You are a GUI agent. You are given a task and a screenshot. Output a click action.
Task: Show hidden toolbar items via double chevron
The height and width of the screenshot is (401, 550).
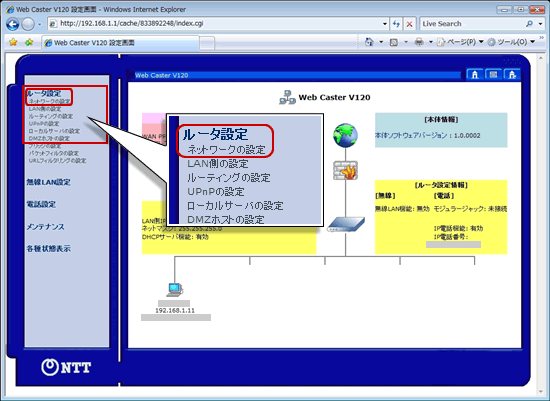coord(542,38)
